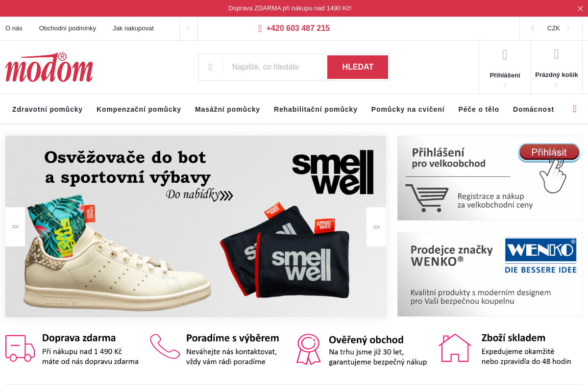Click the Modom logo
The image size is (588, 392).
coord(49,67)
